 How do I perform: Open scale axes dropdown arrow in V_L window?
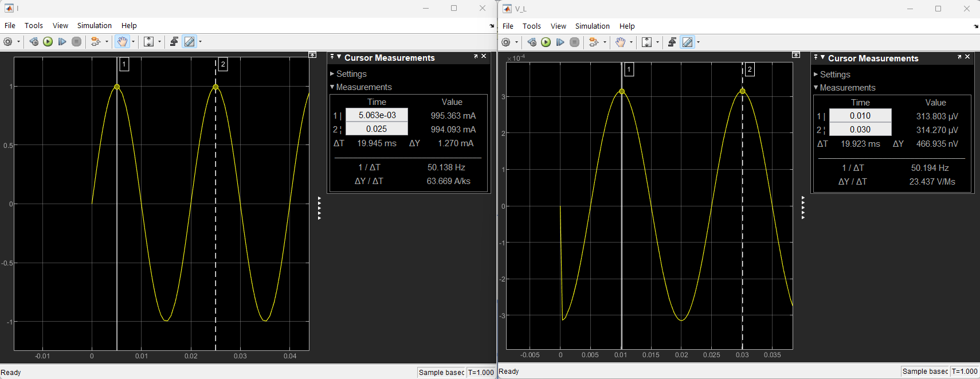click(x=657, y=42)
